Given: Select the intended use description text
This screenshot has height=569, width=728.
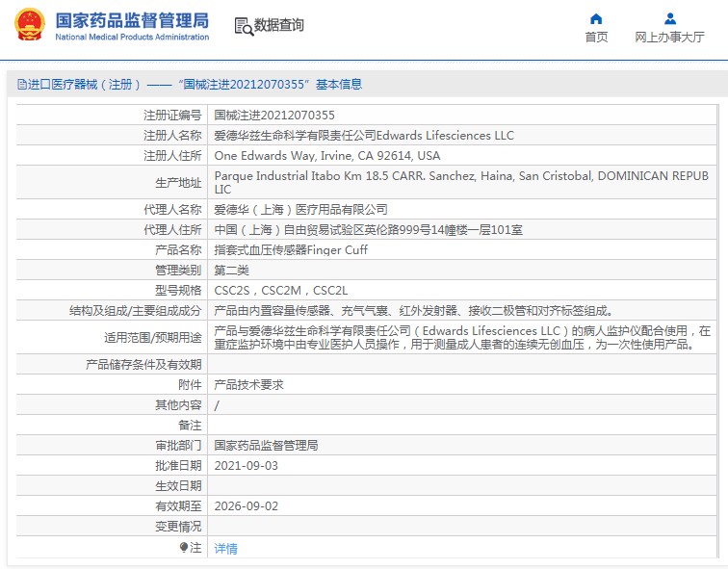Looking at the screenshot, I should pyautogui.click(x=462, y=337).
